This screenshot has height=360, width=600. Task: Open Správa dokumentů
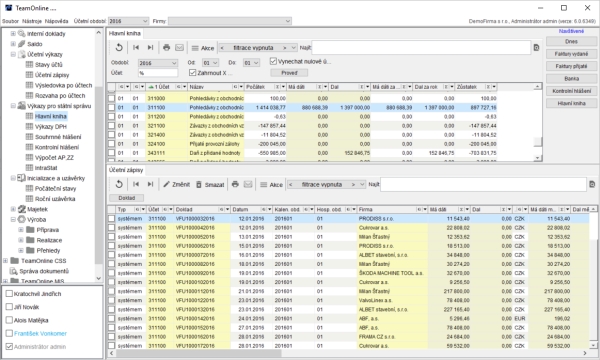pyautogui.click(x=44, y=271)
